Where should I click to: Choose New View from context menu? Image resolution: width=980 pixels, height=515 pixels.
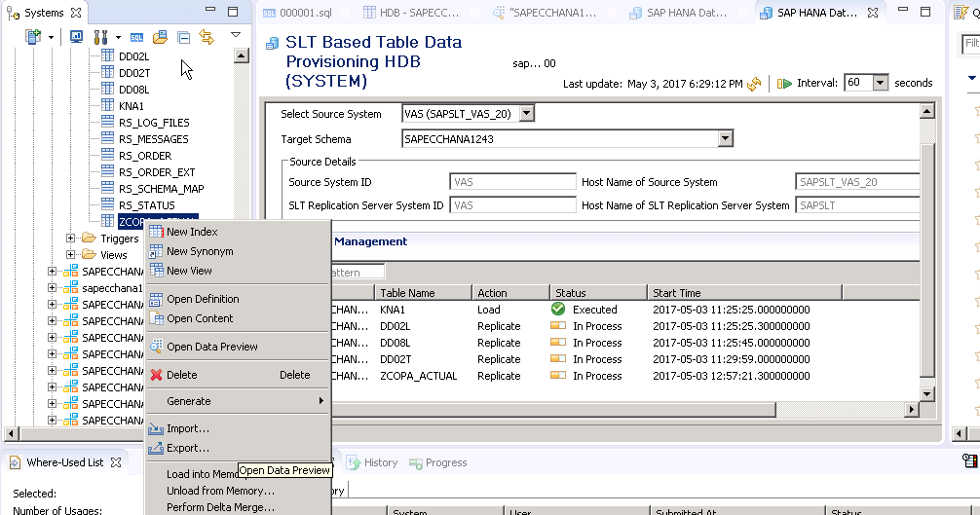(238, 271)
